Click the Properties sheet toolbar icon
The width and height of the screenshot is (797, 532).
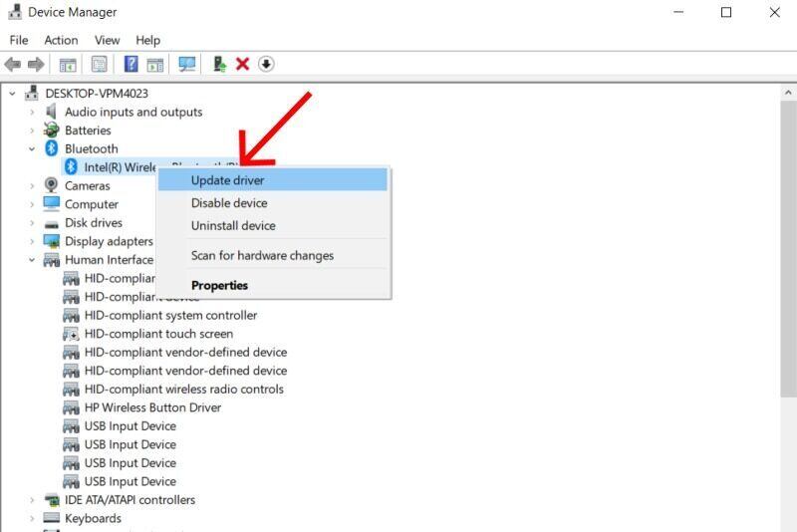(x=99, y=64)
